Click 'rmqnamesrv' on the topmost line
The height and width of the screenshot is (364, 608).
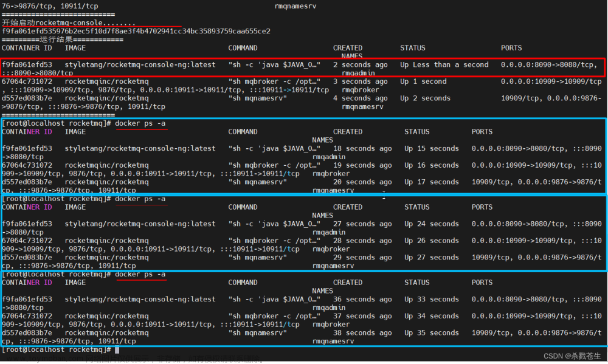[x=295, y=6]
